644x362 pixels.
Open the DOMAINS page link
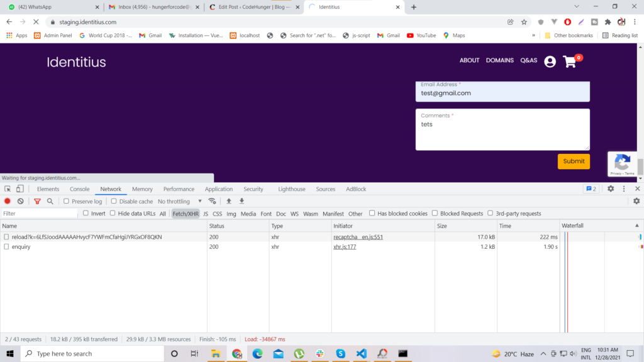click(500, 60)
